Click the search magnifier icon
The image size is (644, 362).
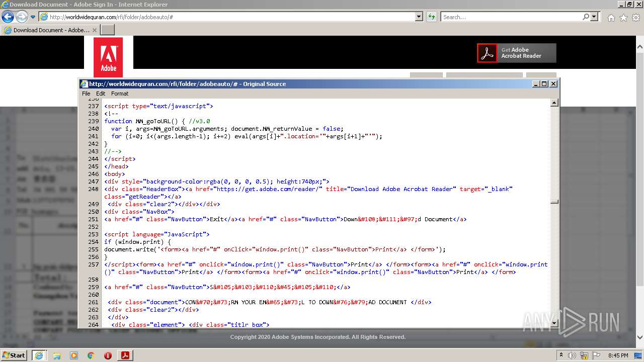(x=586, y=17)
